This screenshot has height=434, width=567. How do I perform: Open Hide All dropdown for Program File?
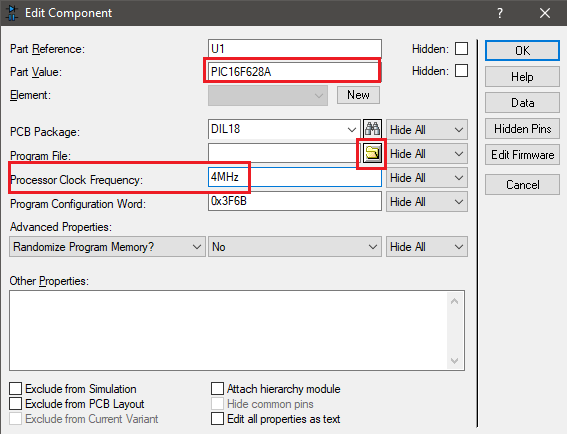click(x=427, y=154)
